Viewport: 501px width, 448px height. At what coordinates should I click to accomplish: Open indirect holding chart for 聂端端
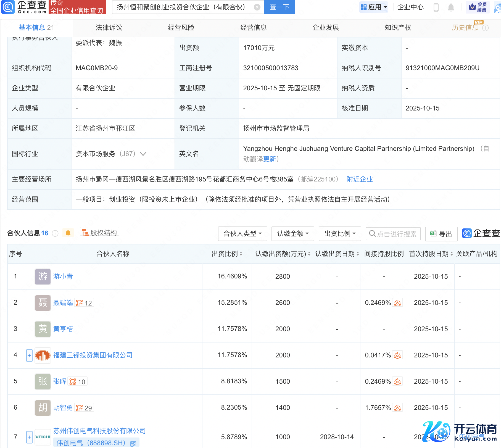[397, 303]
